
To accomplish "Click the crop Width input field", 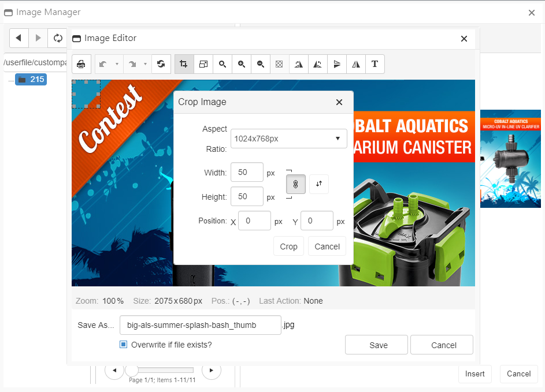I will click(x=247, y=172).
